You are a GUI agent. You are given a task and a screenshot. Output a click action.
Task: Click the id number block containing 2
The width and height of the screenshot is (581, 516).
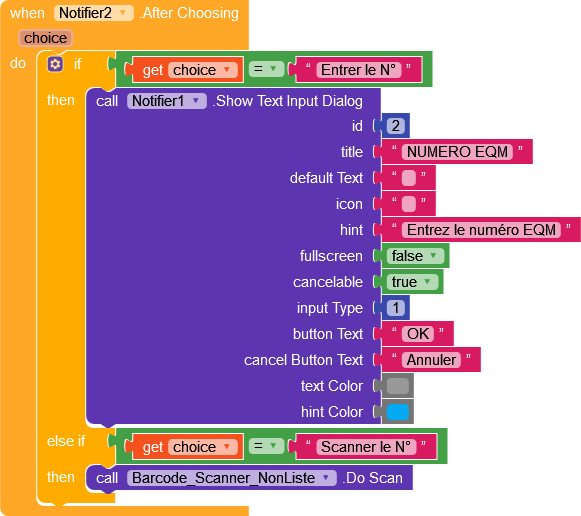pos(395,126)
